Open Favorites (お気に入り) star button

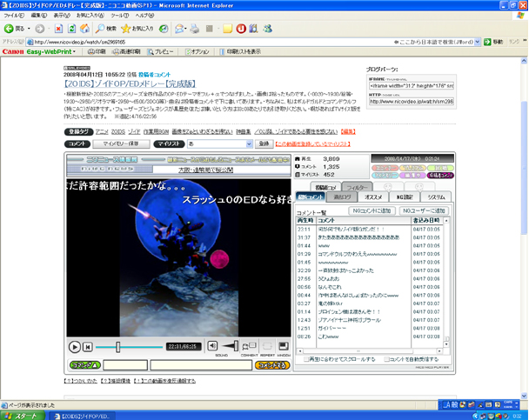[x=137, y=29]
